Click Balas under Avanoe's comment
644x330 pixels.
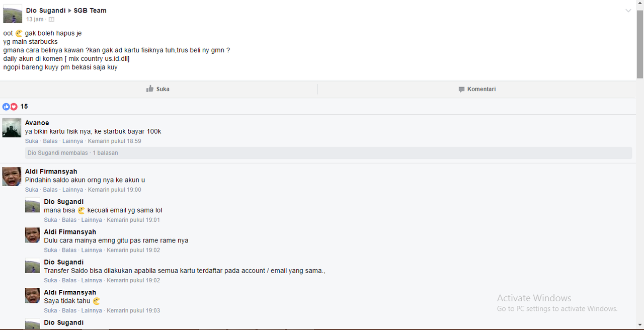point(50,141)
